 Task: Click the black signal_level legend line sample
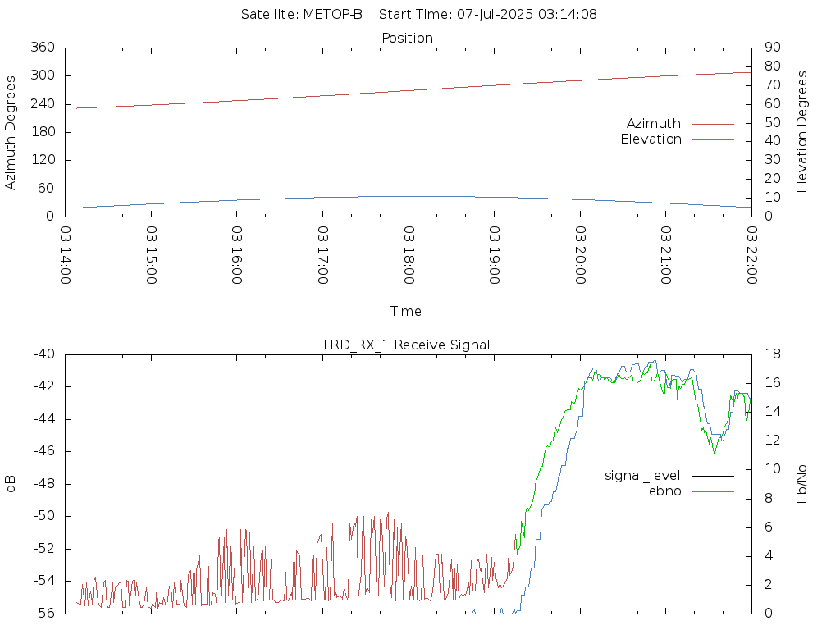tap(713, 476)
